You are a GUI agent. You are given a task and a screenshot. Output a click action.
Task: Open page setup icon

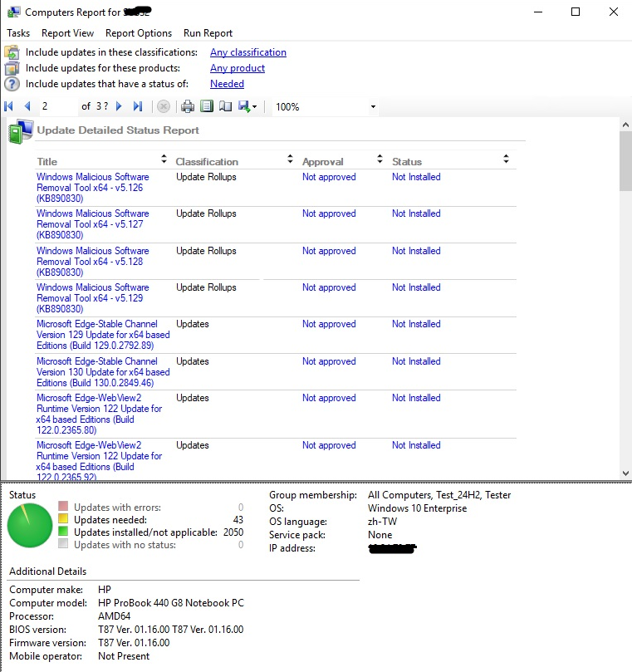click(x=225, y=106)
